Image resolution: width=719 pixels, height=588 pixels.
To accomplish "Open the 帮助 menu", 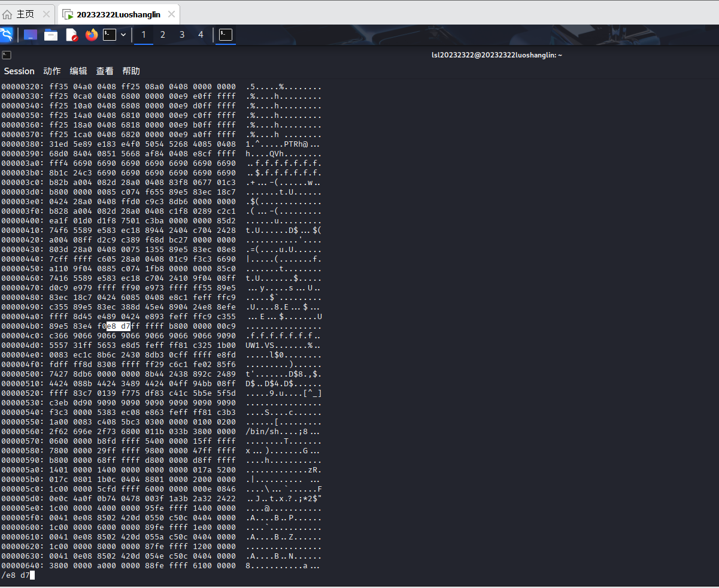I will point(131,71).
